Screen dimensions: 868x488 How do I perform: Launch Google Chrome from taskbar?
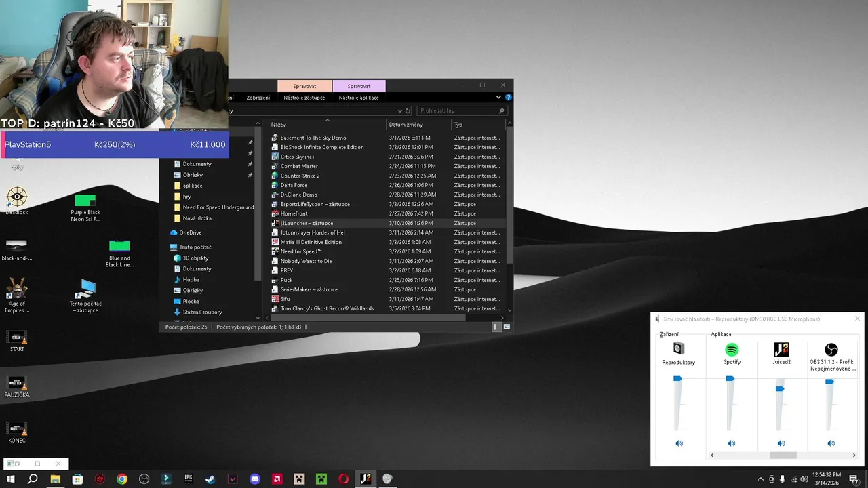(122, 479)
